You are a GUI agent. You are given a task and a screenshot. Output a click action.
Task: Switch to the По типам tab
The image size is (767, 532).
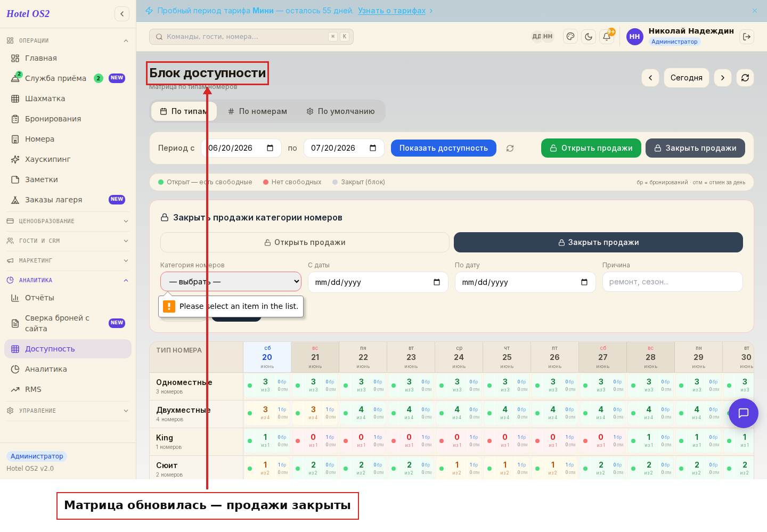click(x=184, y=111)
